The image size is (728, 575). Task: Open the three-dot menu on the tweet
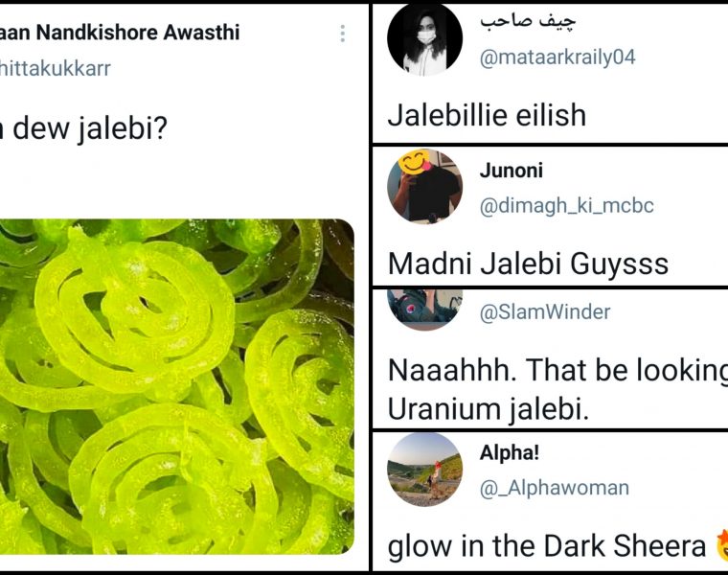[343, 34]
